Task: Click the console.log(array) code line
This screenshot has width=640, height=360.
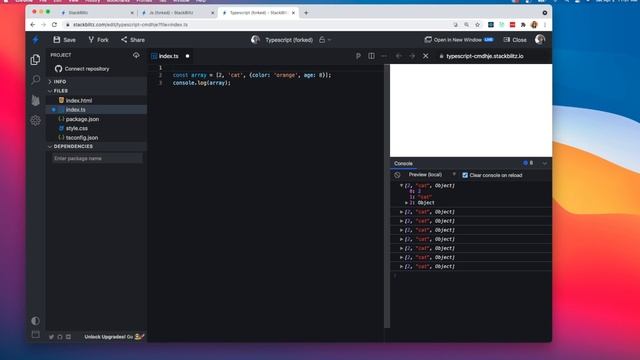Action: point(202,83)
